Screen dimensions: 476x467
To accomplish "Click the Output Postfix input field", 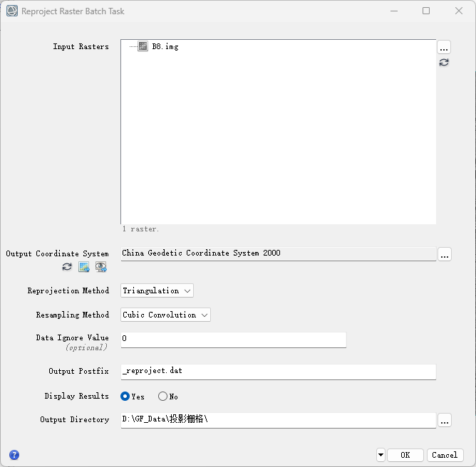I will tap(279, 372).
